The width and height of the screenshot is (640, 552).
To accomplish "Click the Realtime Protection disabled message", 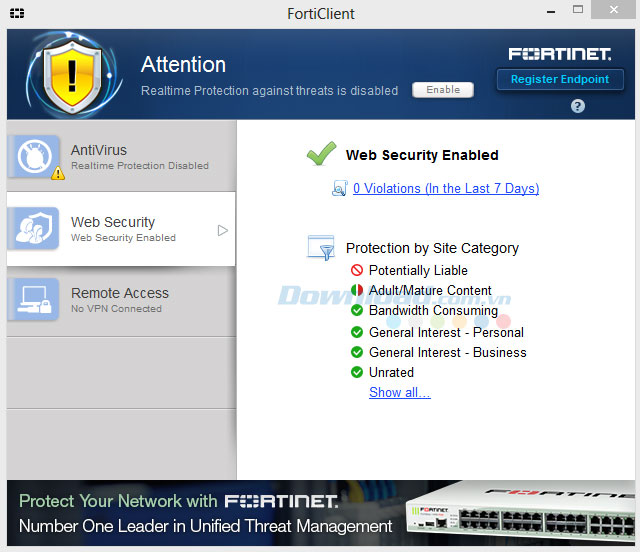I will coord(269,90).
